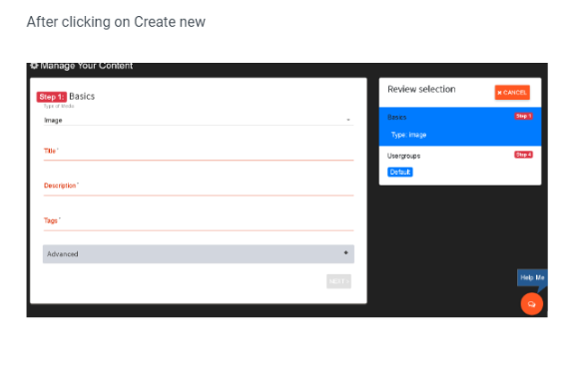Click the Step 1 badge in Basics row

(523, 116)
